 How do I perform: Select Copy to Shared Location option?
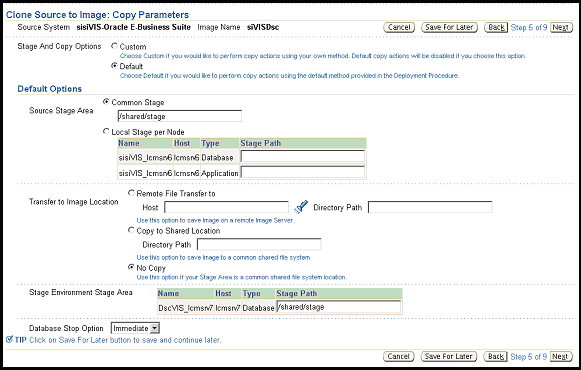click(131, 230)
